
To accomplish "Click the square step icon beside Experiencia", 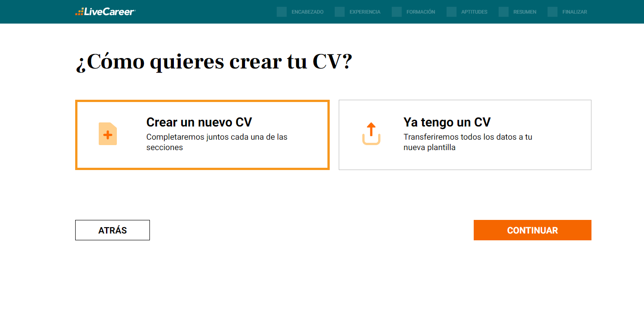I will coord(340,12).
